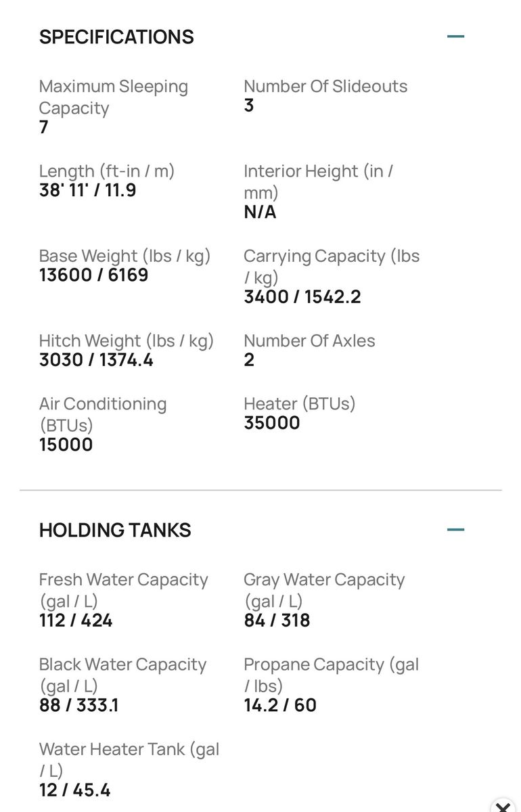Image resolution: width=521 pixels, height=812 pixels.
Task: Click the Number Of Axles label
Action: click(x=309, y=340)
